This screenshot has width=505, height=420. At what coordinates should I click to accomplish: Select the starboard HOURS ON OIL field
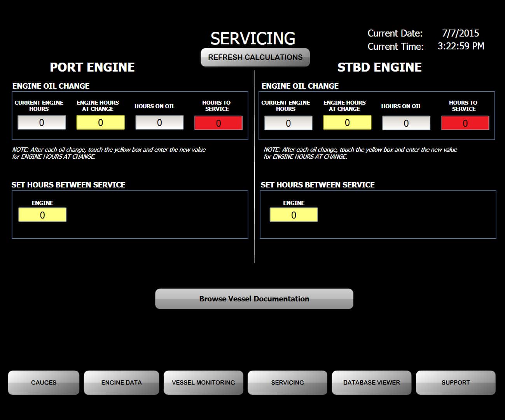(406, 123)
